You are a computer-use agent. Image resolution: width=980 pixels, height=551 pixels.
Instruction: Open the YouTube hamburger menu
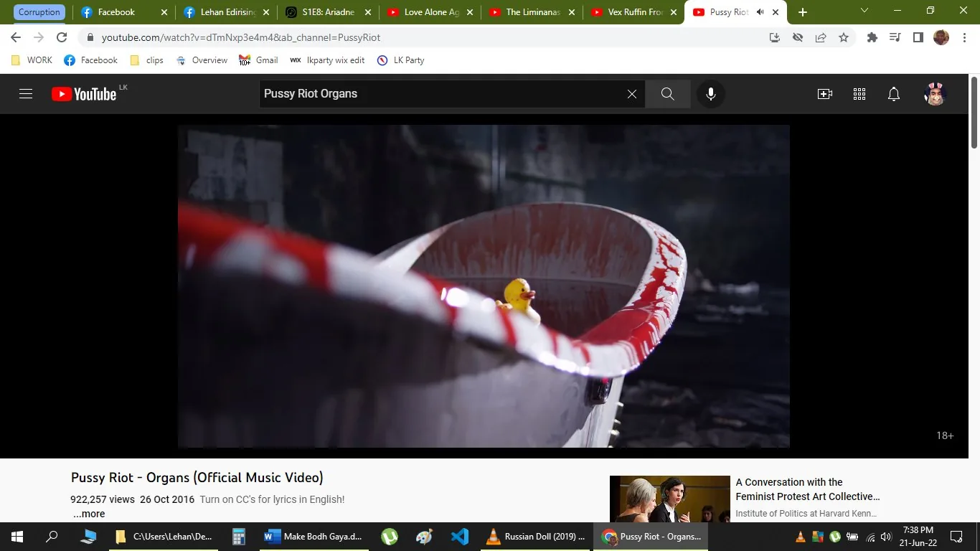[25, 93]
